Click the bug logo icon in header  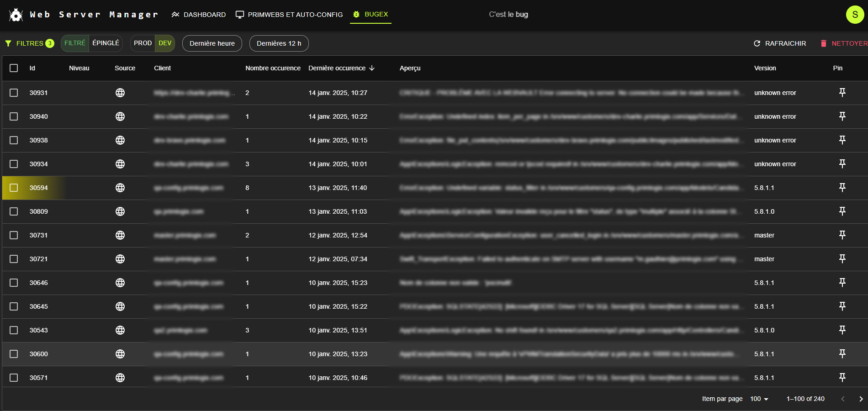(x=16, y=15)
